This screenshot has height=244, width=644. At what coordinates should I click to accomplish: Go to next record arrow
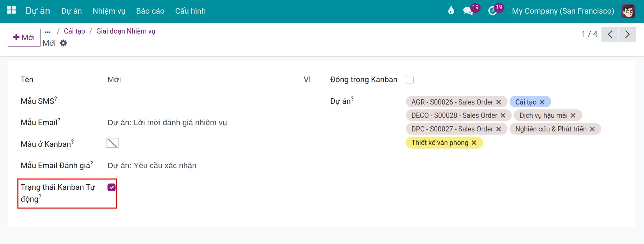coord(627,34)
